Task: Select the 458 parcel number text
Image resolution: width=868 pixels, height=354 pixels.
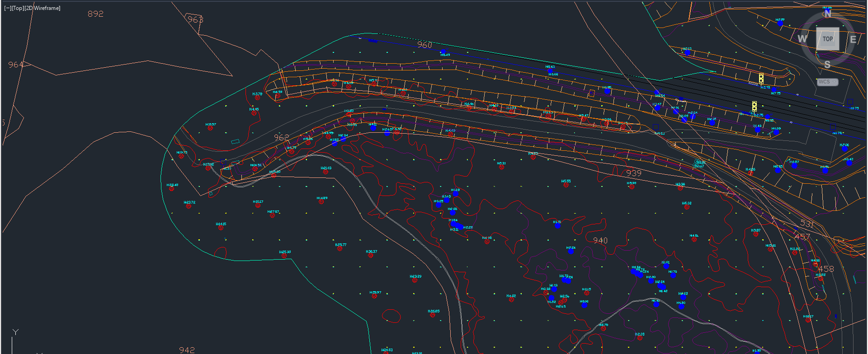Action: [x=826, y=269]
